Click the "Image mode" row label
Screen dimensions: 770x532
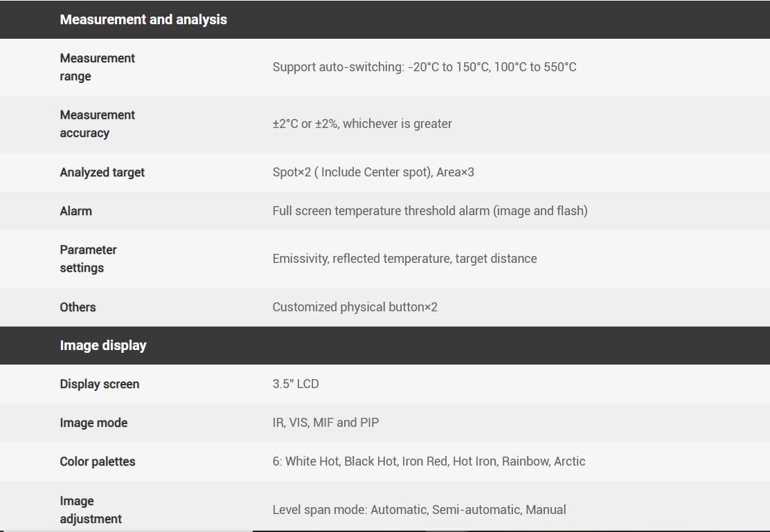click(93, 423)
